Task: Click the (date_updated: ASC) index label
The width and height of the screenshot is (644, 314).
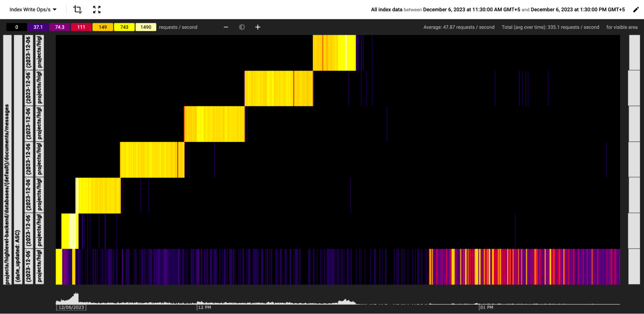Action: point(18,160)
